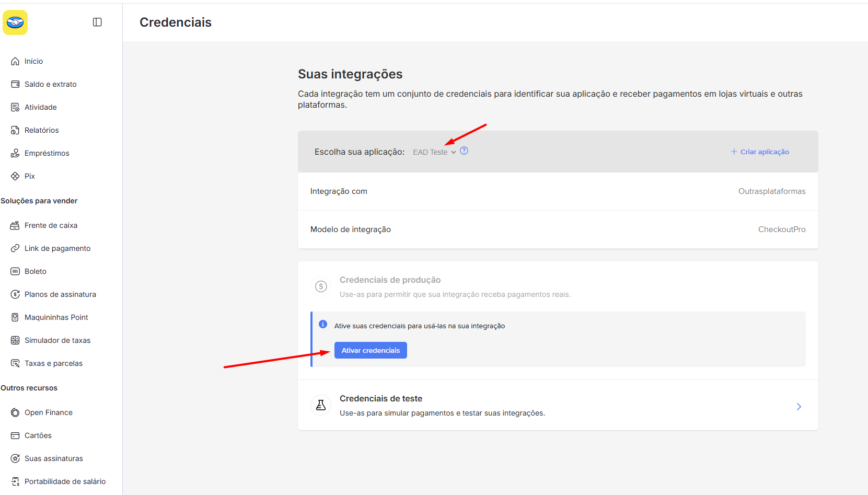The height and width of the screenshot is (495, 868).
Task: Go to Planos de assinatura
Action: point(60,294)
